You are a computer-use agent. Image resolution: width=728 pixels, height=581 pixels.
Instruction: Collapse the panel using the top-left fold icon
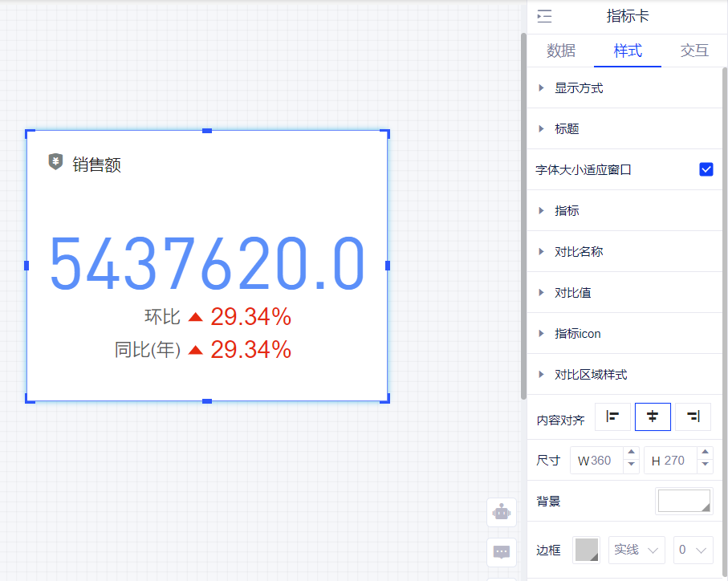544,16
